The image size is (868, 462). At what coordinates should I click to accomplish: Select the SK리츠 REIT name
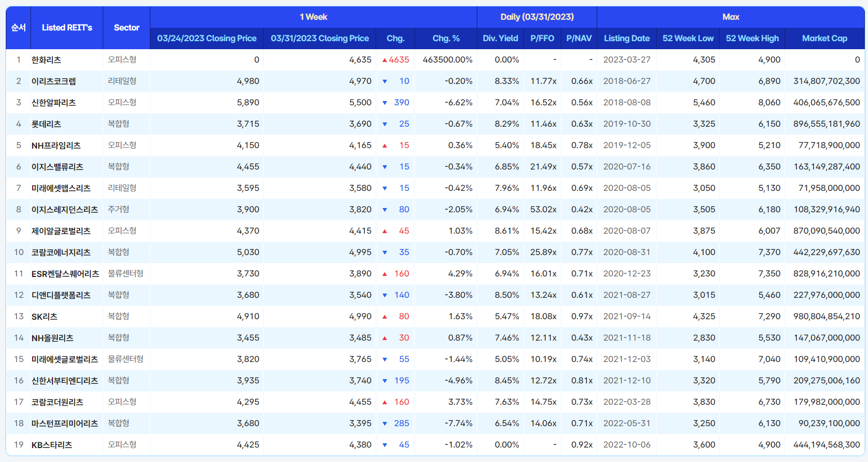point(44,317)
